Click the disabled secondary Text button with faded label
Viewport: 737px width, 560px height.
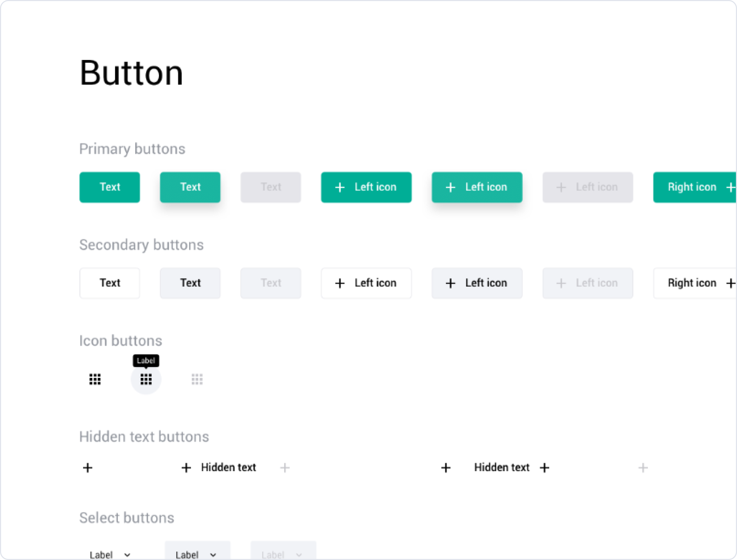271,283
